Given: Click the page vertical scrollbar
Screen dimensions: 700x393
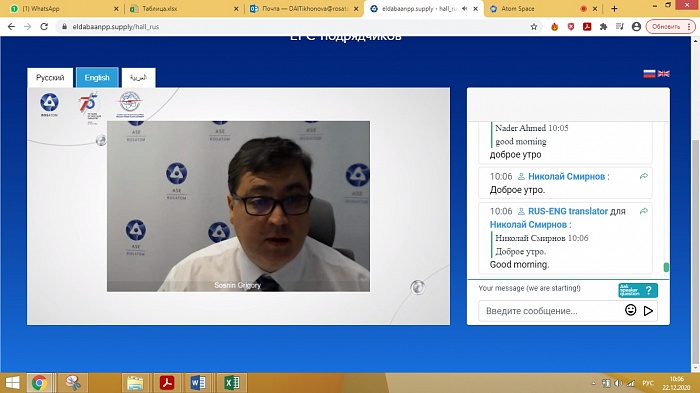Looking at the screenshot, I should [696, 252].
